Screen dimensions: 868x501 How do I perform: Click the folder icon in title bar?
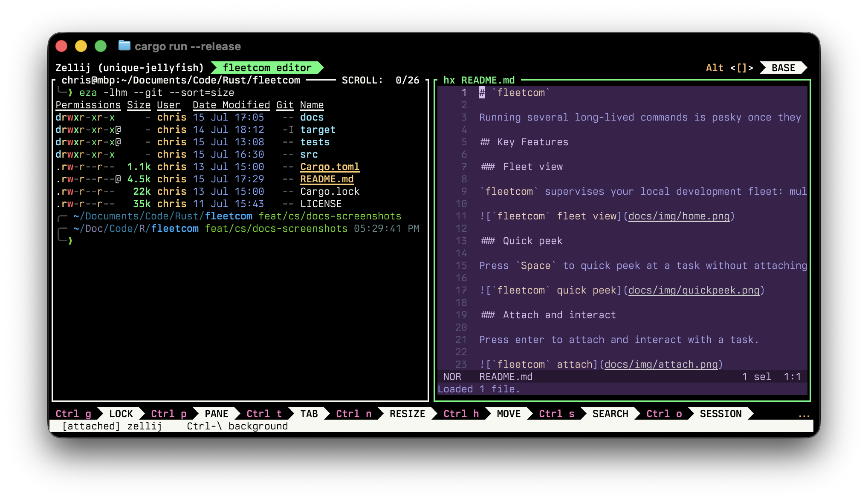click(124, 46)
